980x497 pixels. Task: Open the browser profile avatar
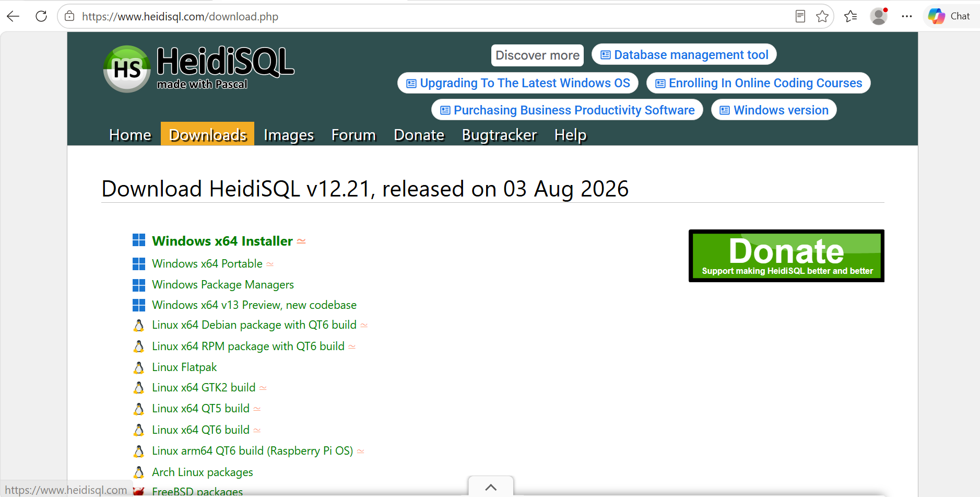(x=879, y=16)
